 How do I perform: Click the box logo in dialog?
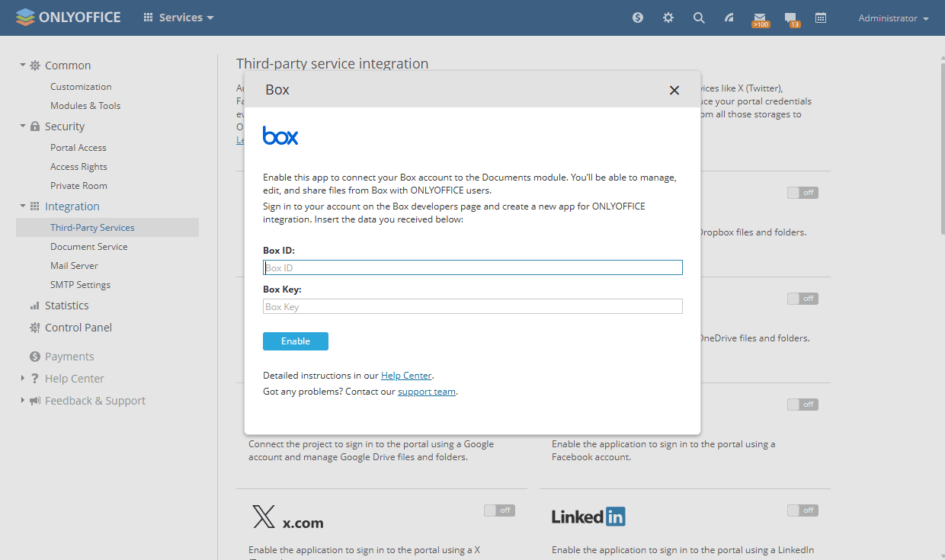(x=280, y=136)
